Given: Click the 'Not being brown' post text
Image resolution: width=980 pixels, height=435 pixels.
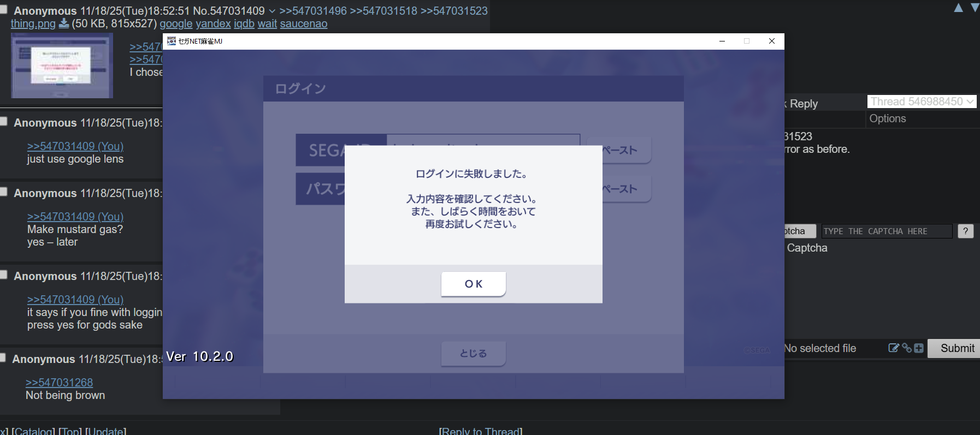Looking at the screenshot, I should [x=66, y=395].
